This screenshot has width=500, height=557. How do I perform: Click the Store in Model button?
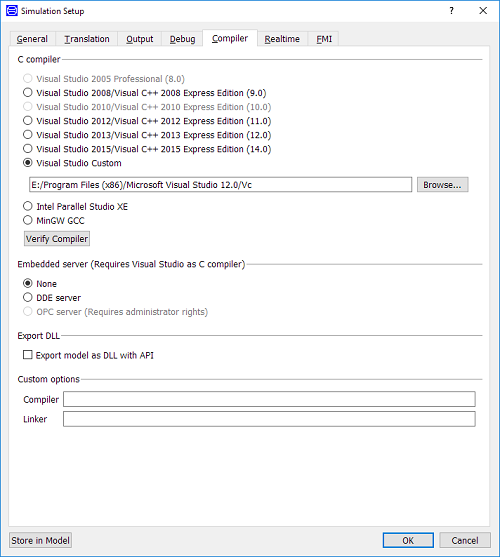pyautogui.click(x=40, y=540)
